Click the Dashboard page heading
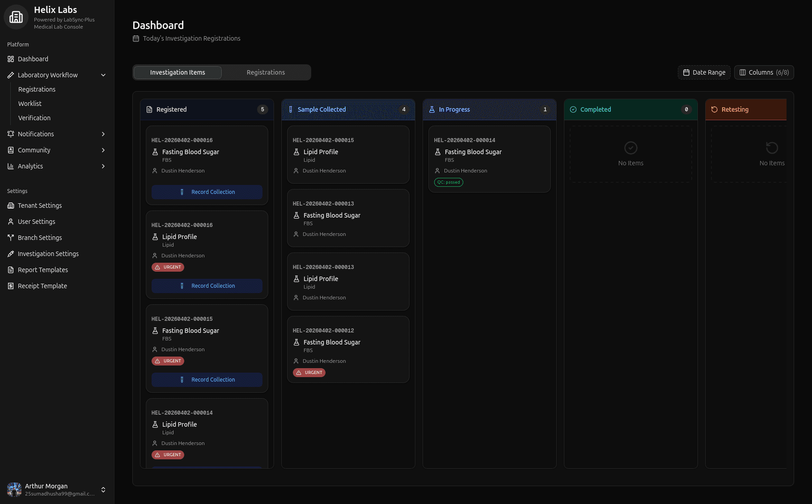The width and height of the screenshot is (812, 504). click(x=158, y=25)
